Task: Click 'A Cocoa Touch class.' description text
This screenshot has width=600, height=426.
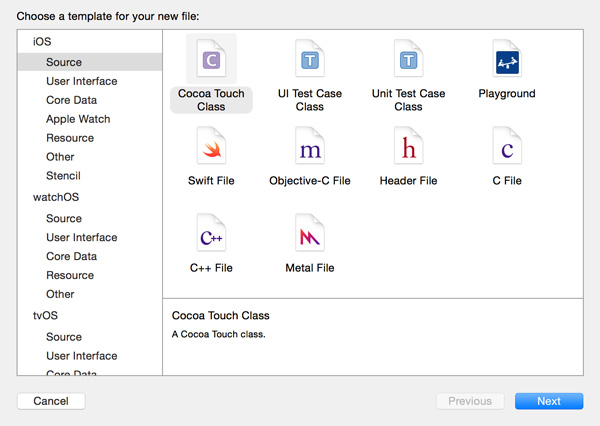Action: click(x=218, y=334)
